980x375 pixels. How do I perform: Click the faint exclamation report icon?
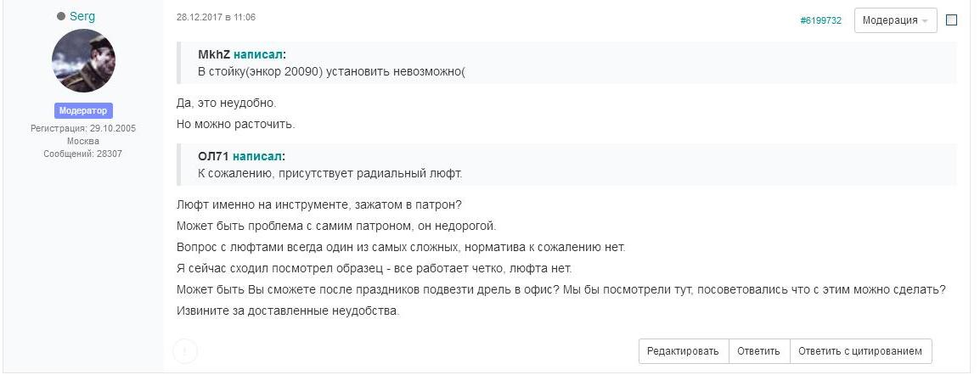(x=185, y=351)
